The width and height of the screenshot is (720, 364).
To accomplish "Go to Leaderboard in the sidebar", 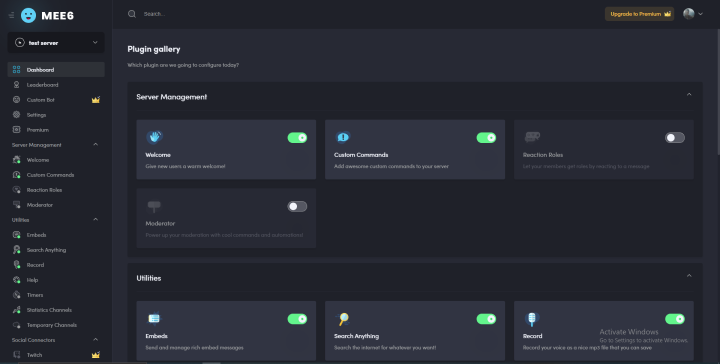I will point(56,84).
